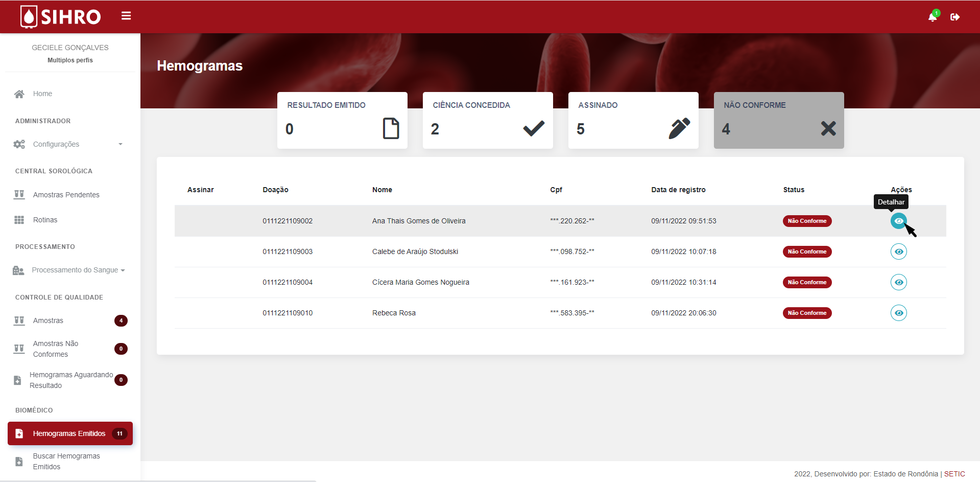
Task: Filter by Ciência Concedida card
Action: point(488,121)
